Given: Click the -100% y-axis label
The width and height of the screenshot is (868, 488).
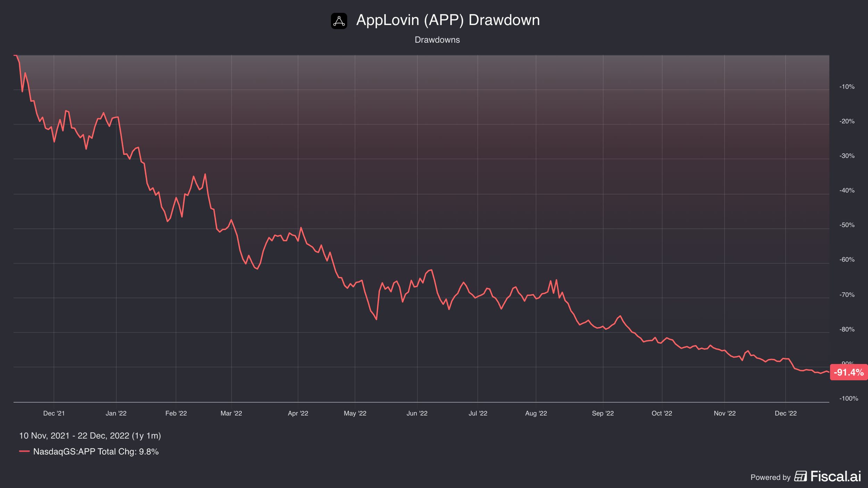Looking at the screenshot, I should tap(849, 398).
